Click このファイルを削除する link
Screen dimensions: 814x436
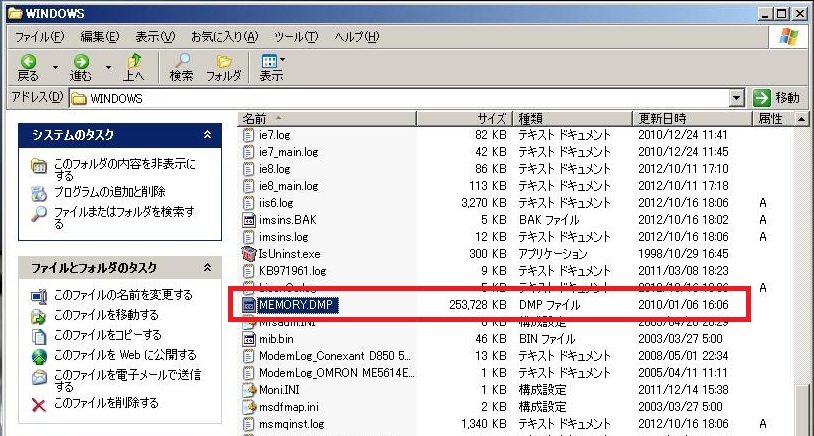[106, 403]
